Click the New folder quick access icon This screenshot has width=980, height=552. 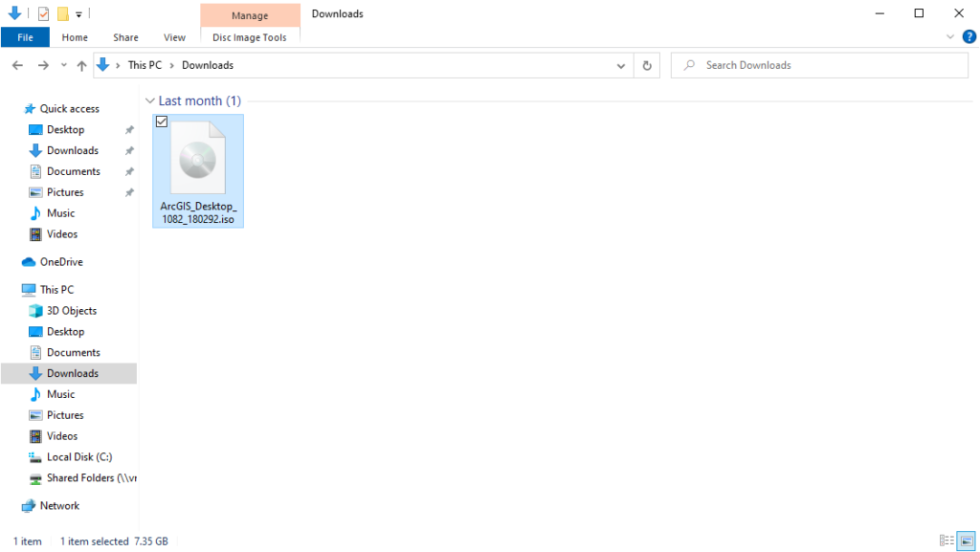pyautogui.click(x=62, y=13)
